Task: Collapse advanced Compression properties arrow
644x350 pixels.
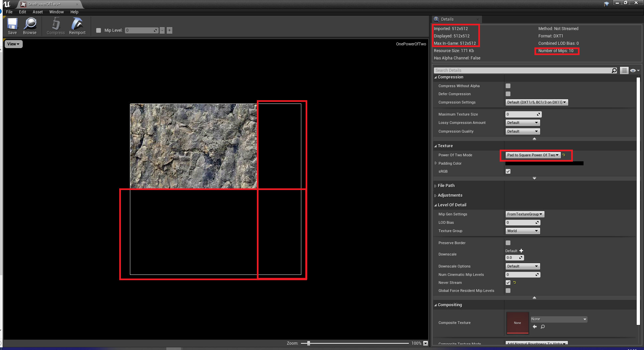Action: click(x=534, y=139)
